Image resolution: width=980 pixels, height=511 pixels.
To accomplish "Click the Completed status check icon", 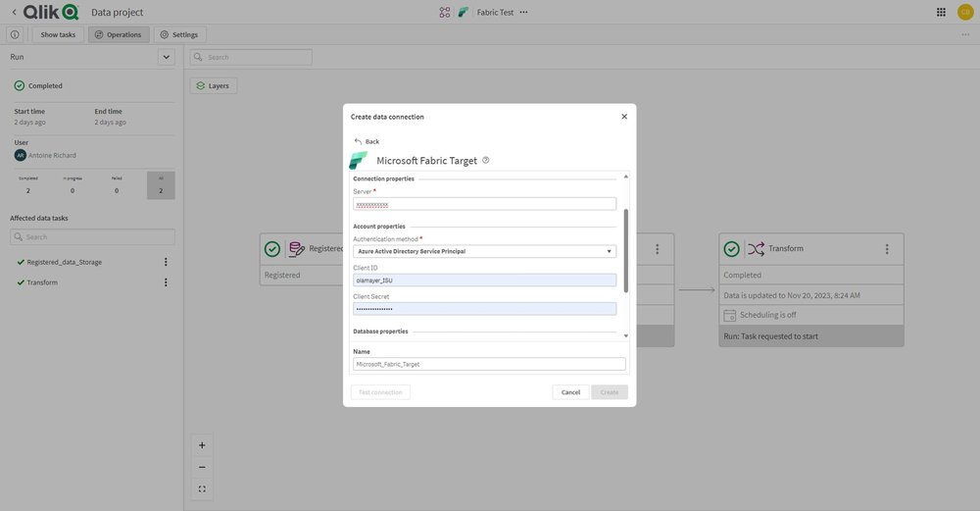I will [x=20, y=85].
